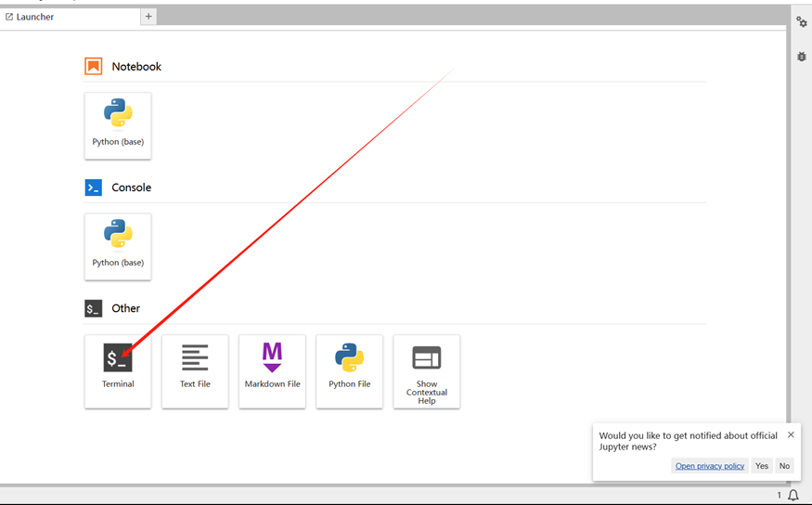The height and width of the screenshot is (505, 812).
Task: Create a new Text File
Action: click(195, 371)
